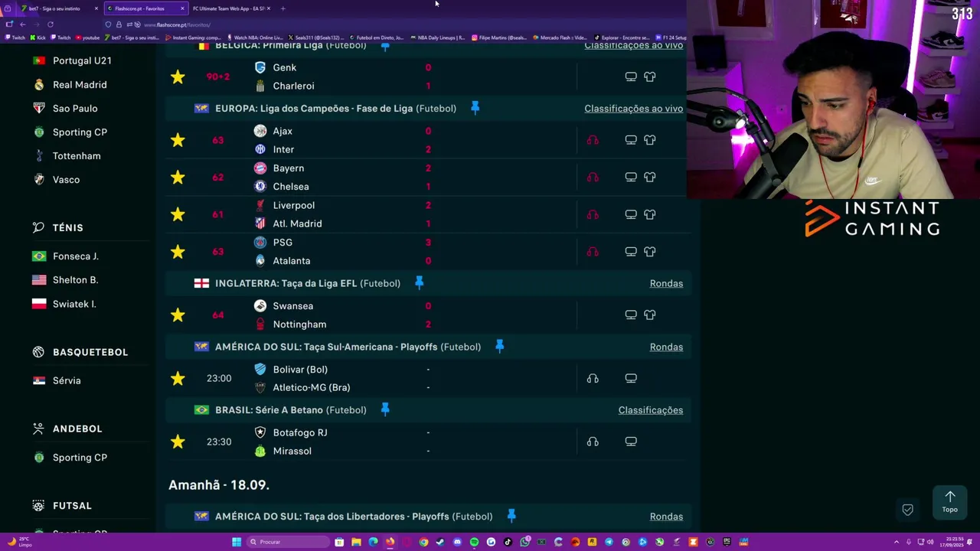Open Classificações link for Série A Betano
Screen dimensions: 980x551
650,410
